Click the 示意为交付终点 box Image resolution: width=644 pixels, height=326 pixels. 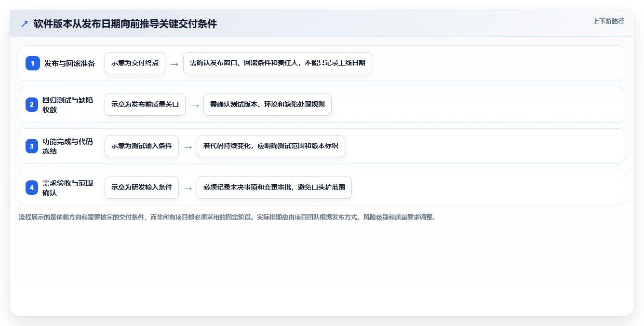(135, 63)
